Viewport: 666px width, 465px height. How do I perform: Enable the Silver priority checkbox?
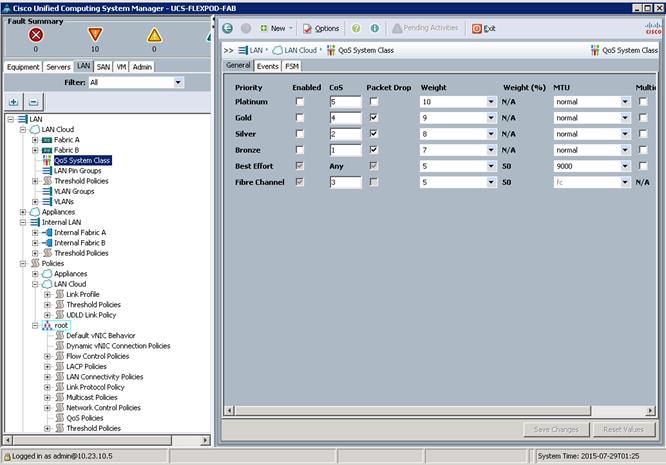coord(300,134)
